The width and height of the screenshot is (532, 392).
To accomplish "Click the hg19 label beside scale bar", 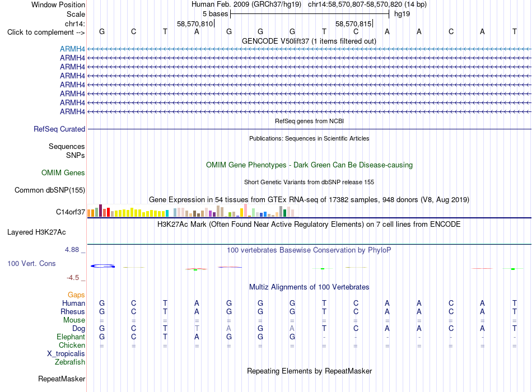I will click(x=402, y=14).
